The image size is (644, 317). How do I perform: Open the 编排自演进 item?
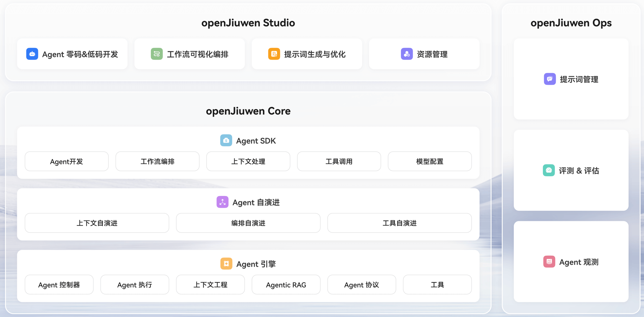[x=248, y=223]
